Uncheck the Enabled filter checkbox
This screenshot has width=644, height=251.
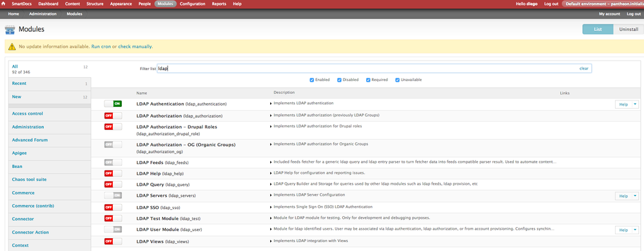tap(312, 80)
